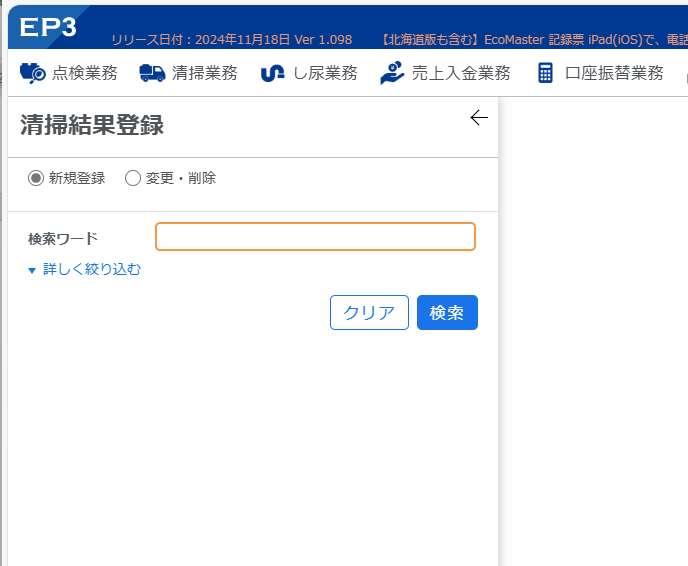Focus the 検索ワード input field
The height and width of the screenshot is (566, 688).
pos(315,236)
